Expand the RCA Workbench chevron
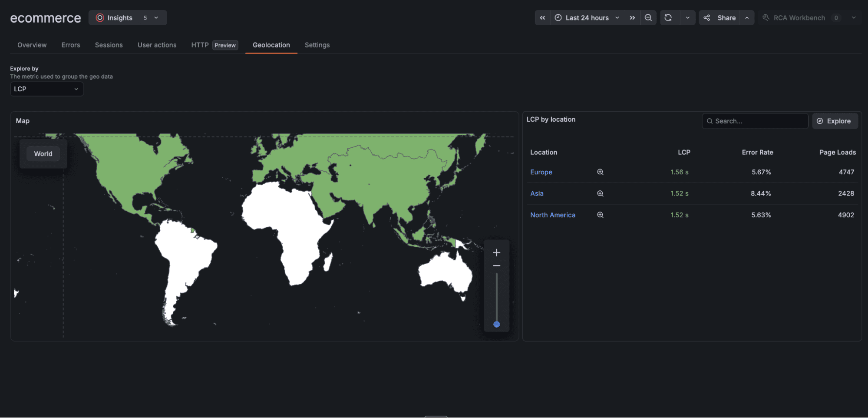Image resolution: width=868 pixels, height=418 pixels. pyautogui.click(x=854, y=18)
